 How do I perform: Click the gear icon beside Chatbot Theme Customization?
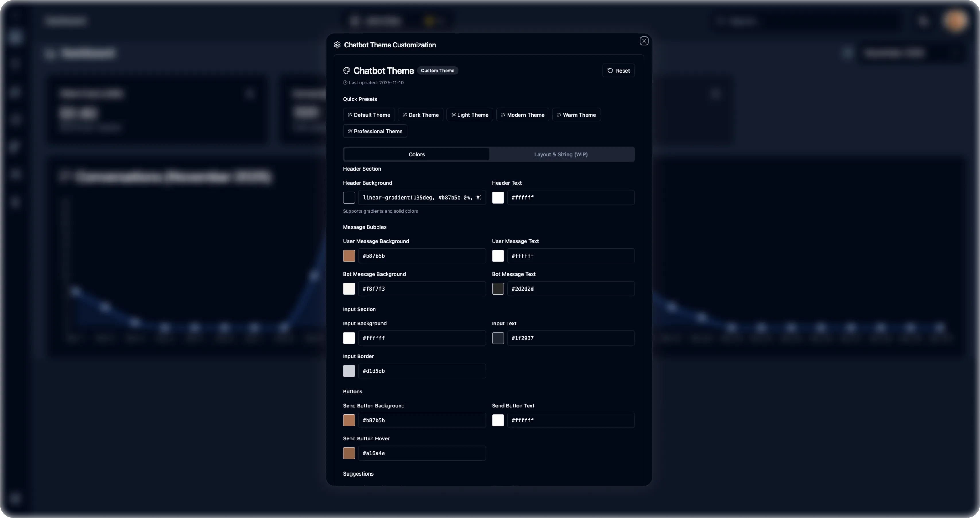(x=337, y=45)
